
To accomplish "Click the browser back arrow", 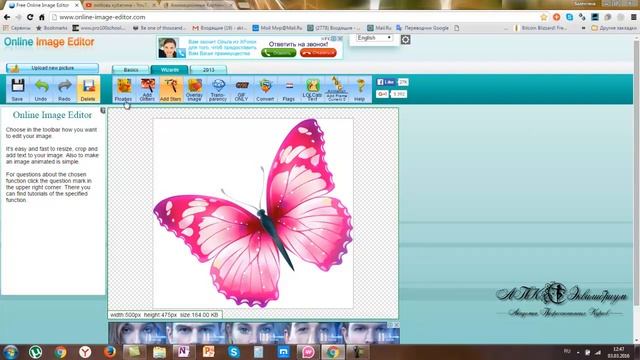I will [x=7, y=17].
